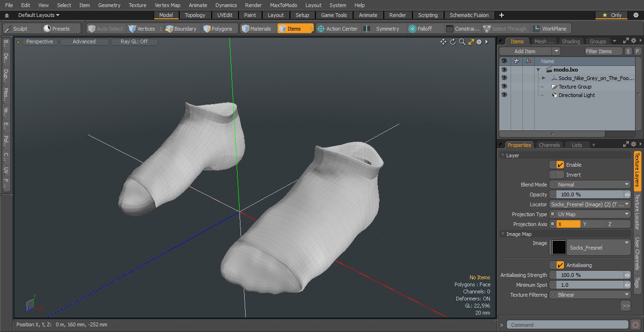Click the record button beside Command field
644x332 pixels.
click(635, 325)
